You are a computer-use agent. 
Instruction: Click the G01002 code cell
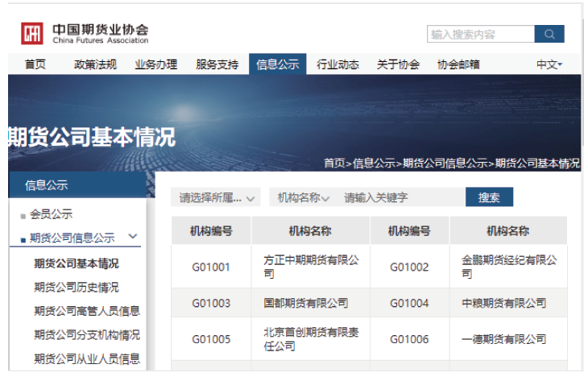(409, 267)
